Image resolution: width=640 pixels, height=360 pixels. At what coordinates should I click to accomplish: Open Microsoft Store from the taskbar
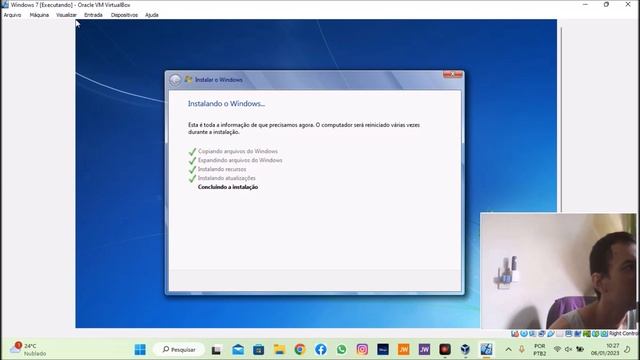point(258,350)
